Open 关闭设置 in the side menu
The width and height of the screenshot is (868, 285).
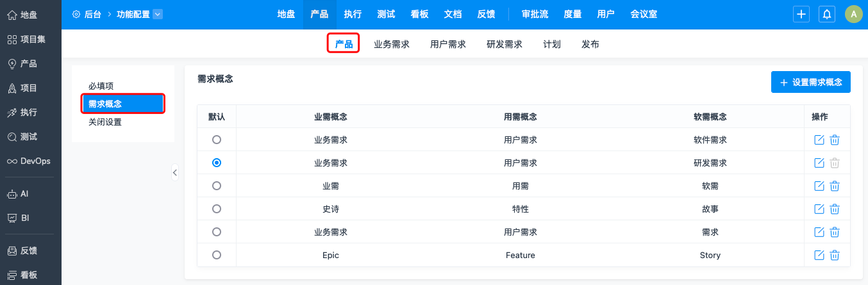point(105,122)
